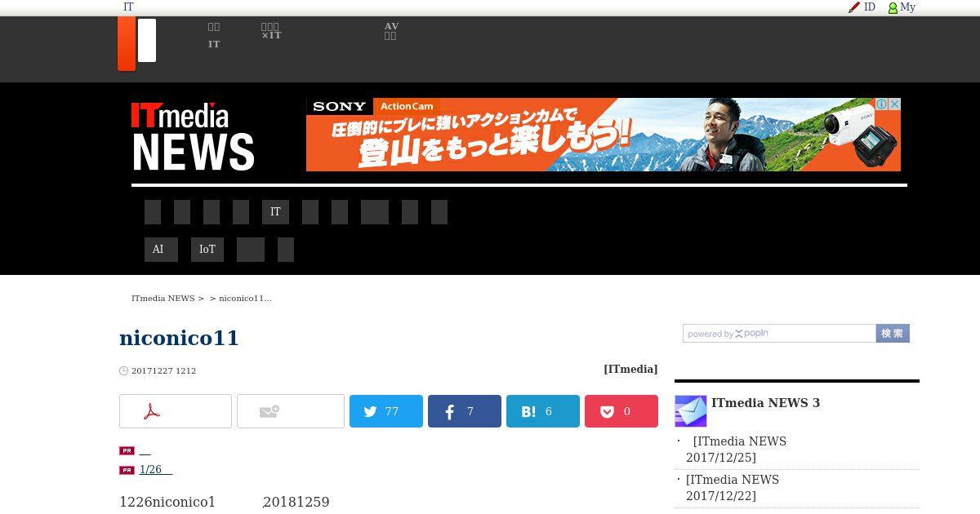980x514 pixels.
Task: Open the green user My icon
Action: 893,8
